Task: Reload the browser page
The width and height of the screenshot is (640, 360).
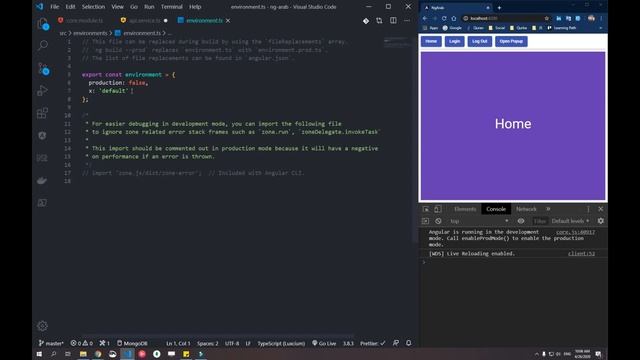Action: pos(444,18)
